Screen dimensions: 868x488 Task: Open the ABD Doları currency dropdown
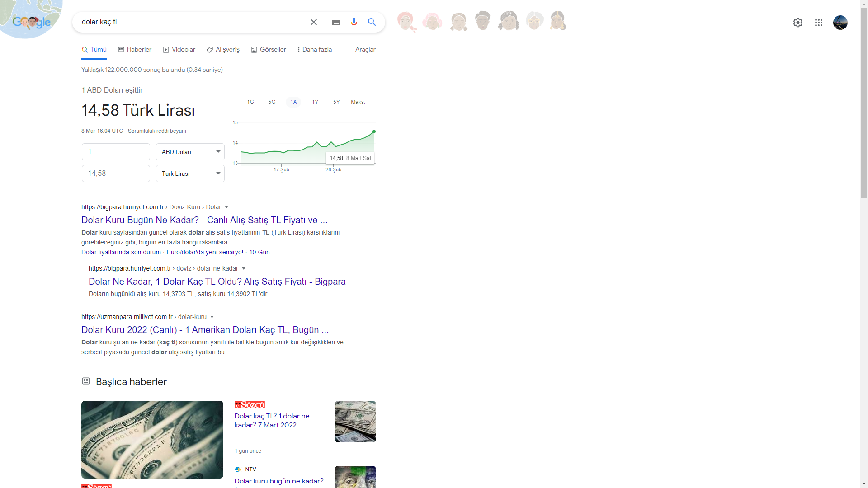pos(190,151)
